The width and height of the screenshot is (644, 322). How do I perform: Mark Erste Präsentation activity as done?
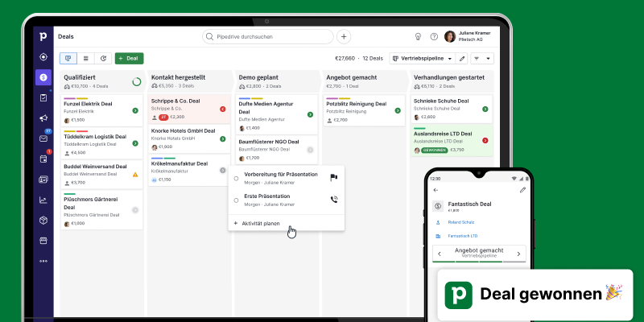236,199
